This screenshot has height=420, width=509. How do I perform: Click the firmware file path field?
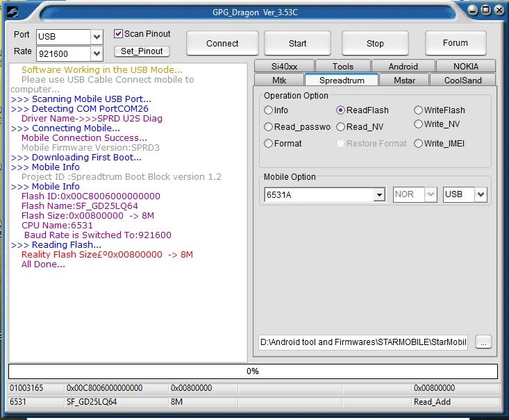(x=363, y=342)
